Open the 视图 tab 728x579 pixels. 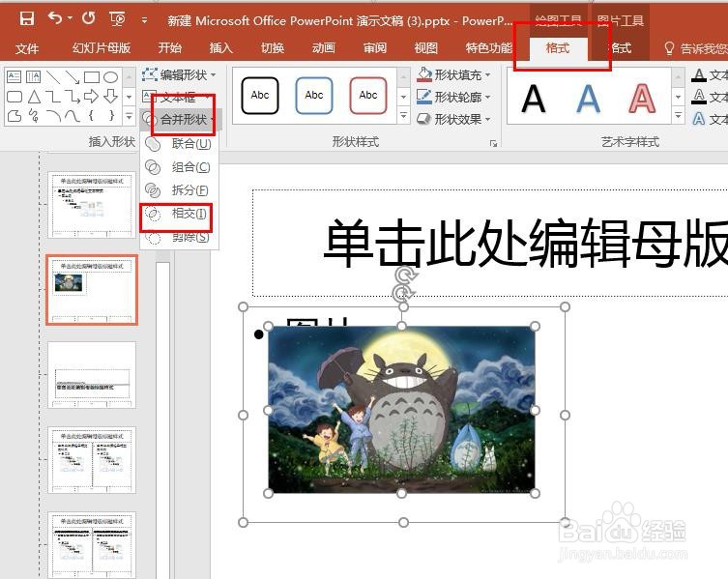click(x=425, y=47)
